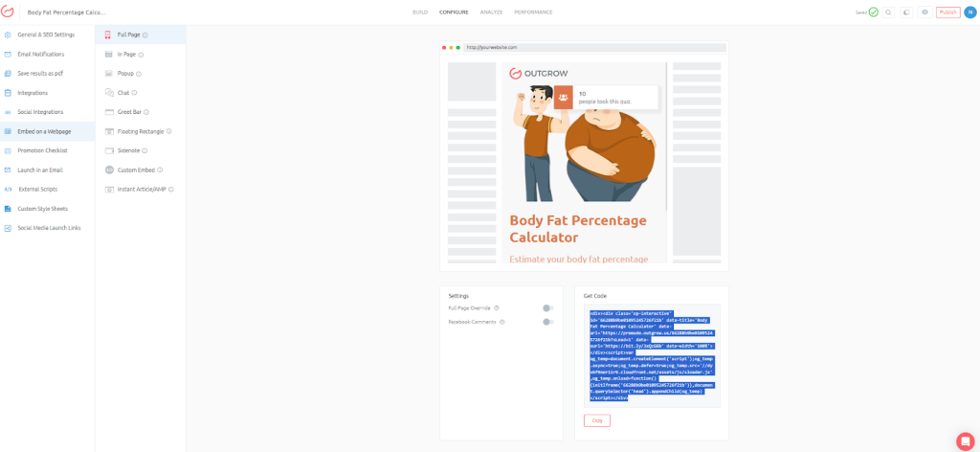980x452 pixels.
Task: Select the Popup embed option
Action: pyautogui.click(x=123, y=74)
